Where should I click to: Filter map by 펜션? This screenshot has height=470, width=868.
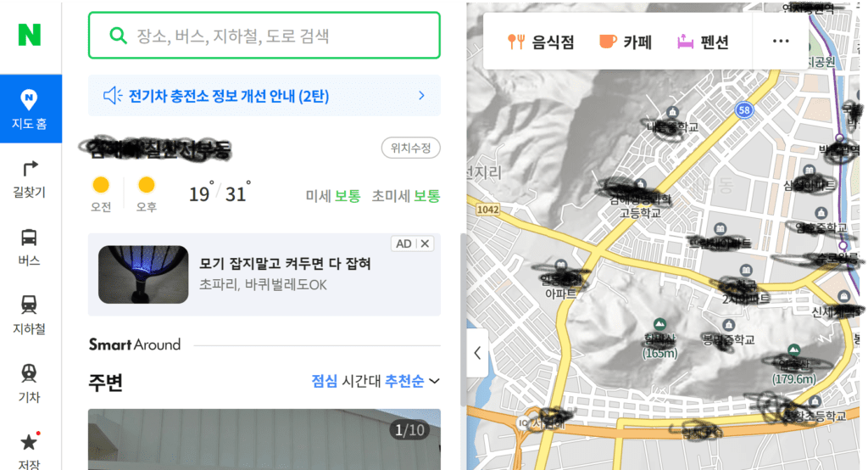pos(703,42)
